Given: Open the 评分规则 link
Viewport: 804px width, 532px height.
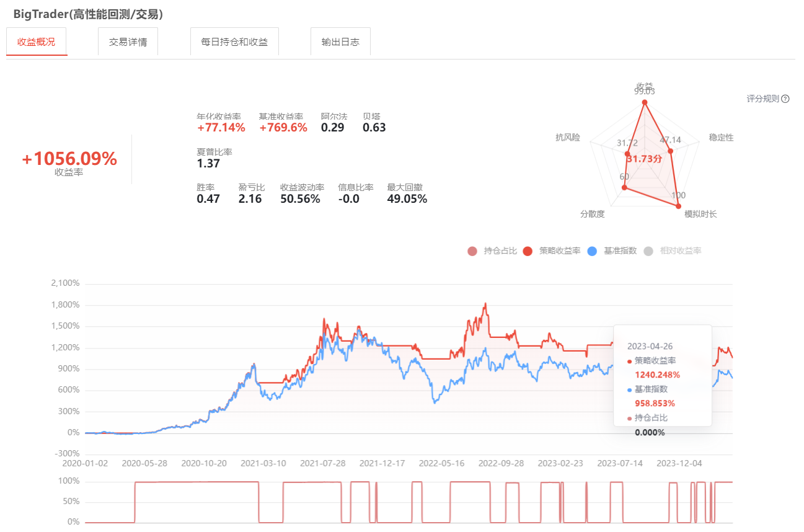Looking at the screenshot, I should pos(762,99).
